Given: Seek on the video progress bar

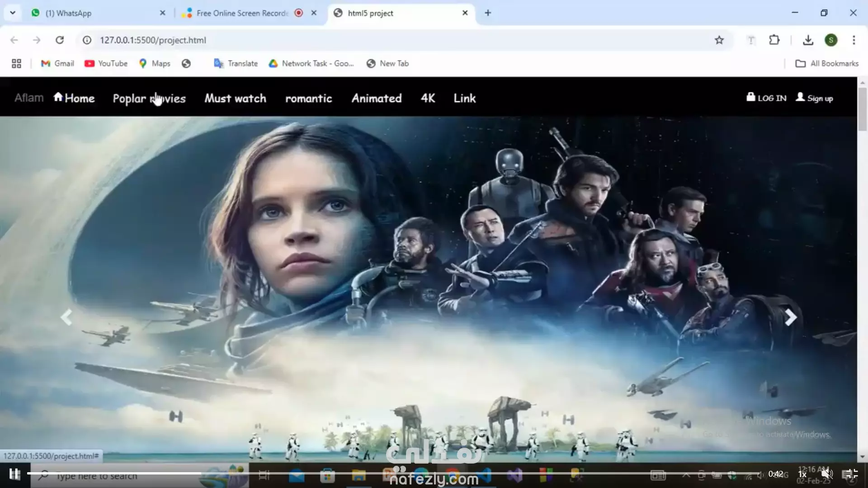Looking at the screenshot, I should (393, 473).
